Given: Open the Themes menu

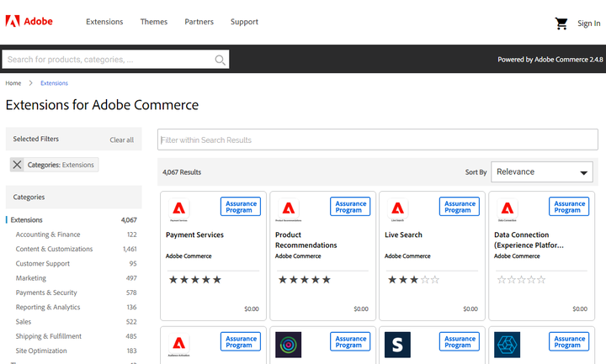Looking at the screenshot, I should 154,22.
